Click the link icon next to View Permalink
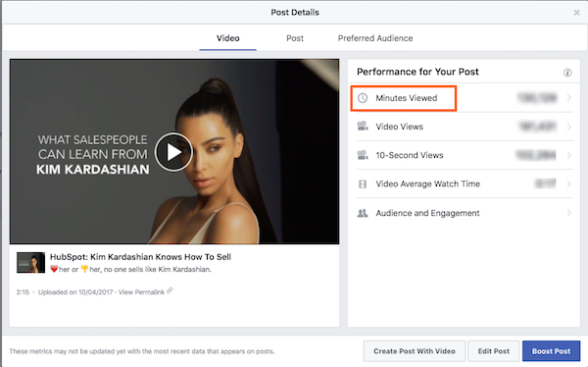The width and height of the screenshot is (588, 367). (x=170, y=290)
